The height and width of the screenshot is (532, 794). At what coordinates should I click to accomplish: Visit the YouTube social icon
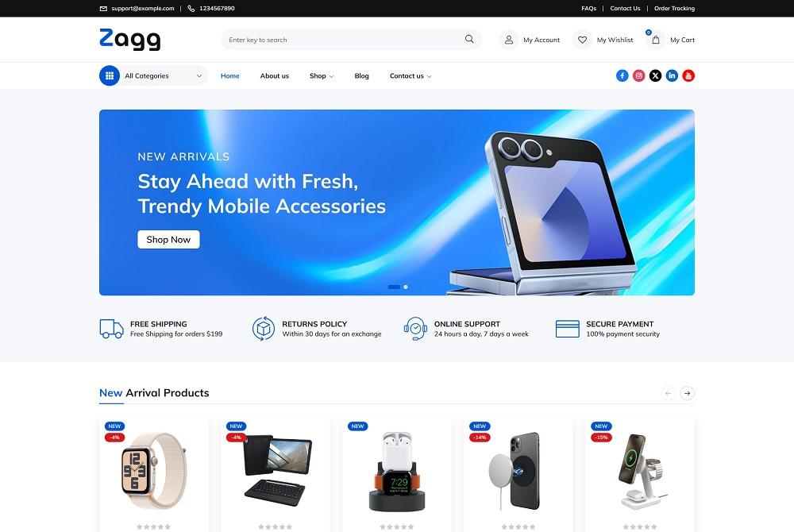tap(688, 76)
